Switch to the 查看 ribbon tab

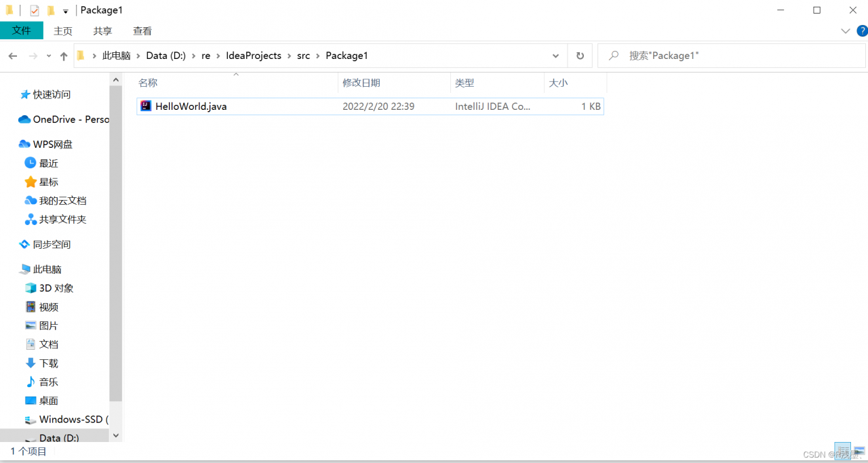[142, 31]
